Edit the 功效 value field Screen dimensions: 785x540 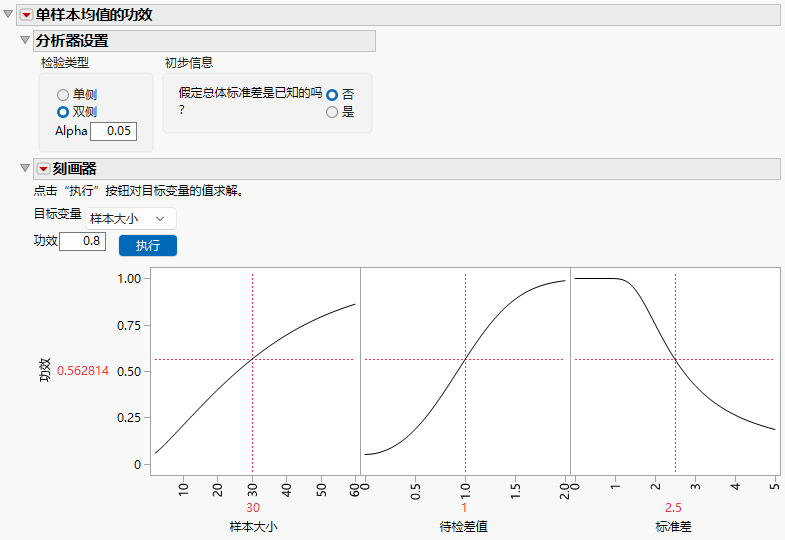tap(83, 241)
